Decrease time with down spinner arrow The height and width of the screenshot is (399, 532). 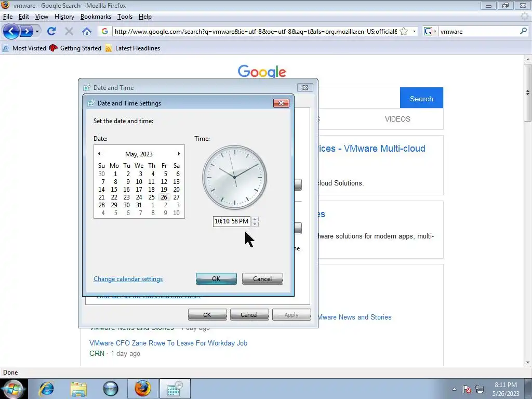pyautogui.click(x=255, y=224)
